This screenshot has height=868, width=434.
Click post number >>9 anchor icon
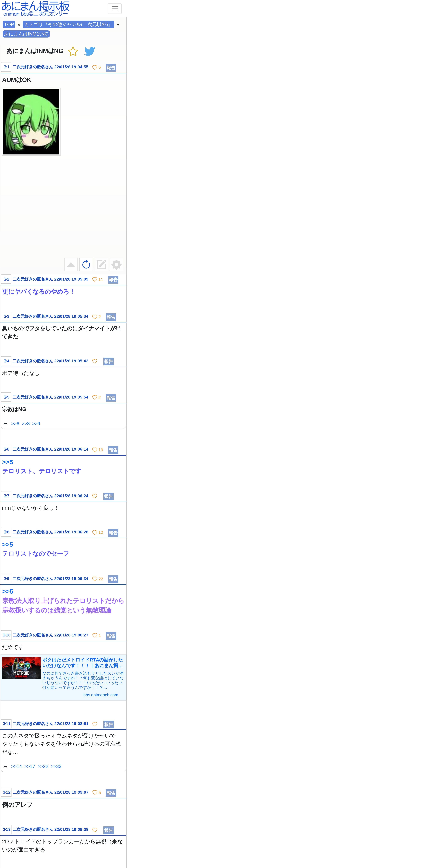click(6, 579)
